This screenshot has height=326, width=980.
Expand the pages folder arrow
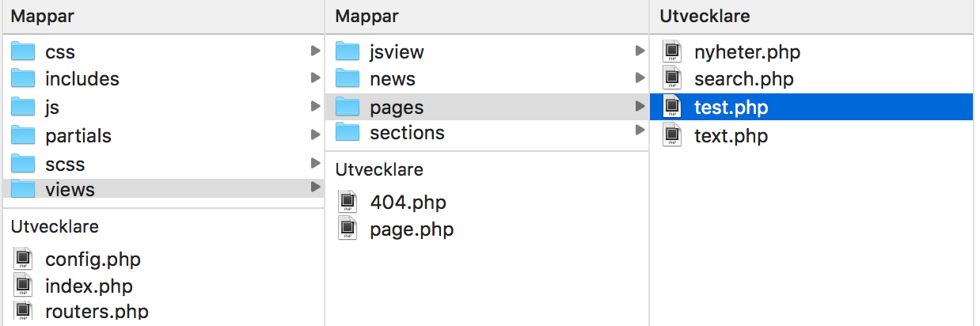click(640, 106)
